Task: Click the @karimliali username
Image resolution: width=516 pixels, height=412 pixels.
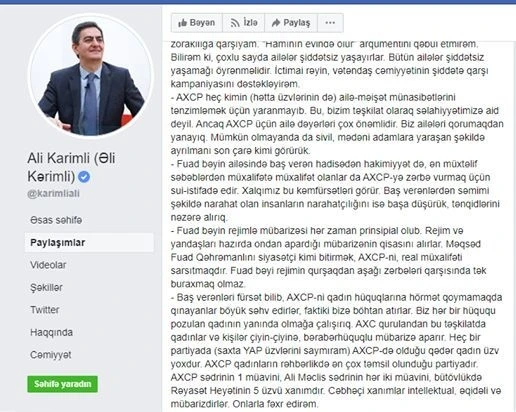Action: click(53, 194)
